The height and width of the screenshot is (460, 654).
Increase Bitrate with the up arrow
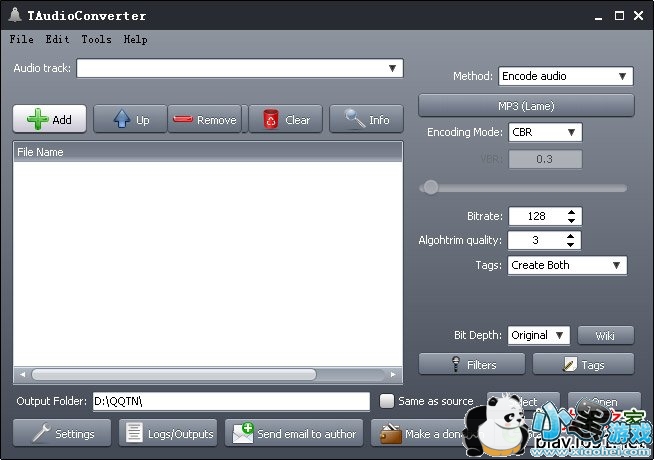point(571,212)
